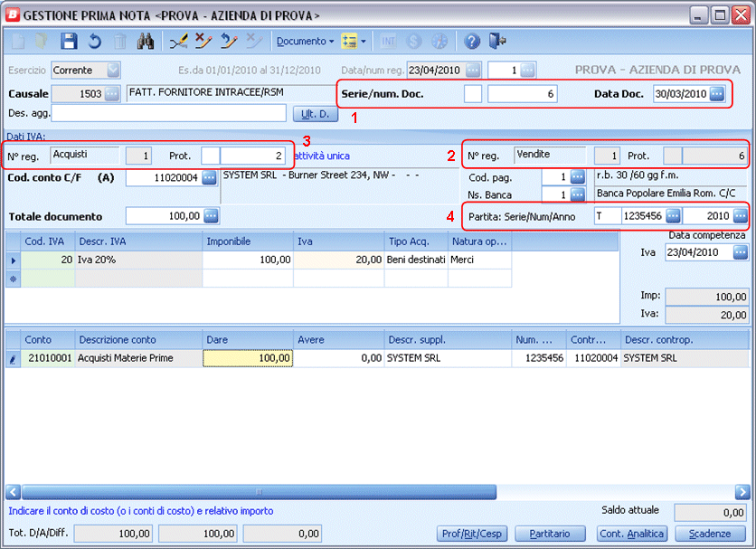Click the delete row red X pencil icon

[203, 42]
